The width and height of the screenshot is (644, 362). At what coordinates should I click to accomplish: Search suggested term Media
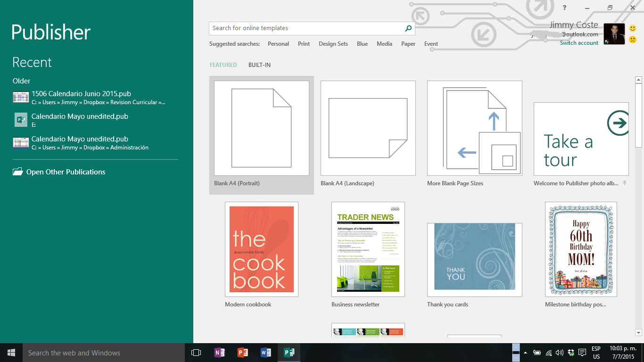(x=384, y=44)
